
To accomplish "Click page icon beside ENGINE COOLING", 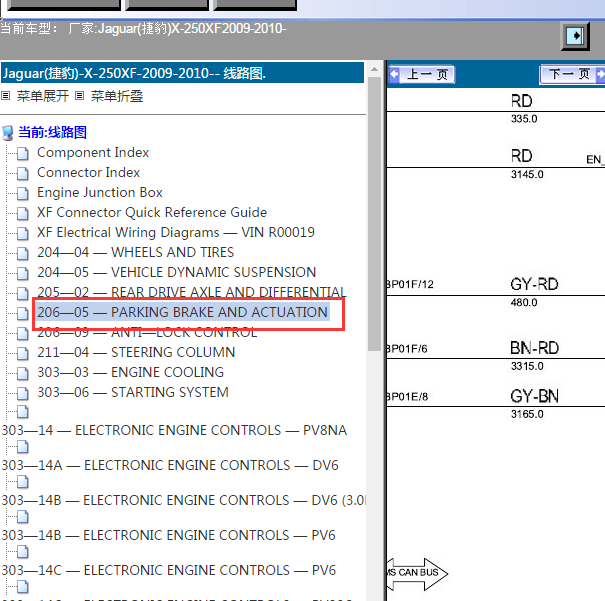I will click(23, 374).
